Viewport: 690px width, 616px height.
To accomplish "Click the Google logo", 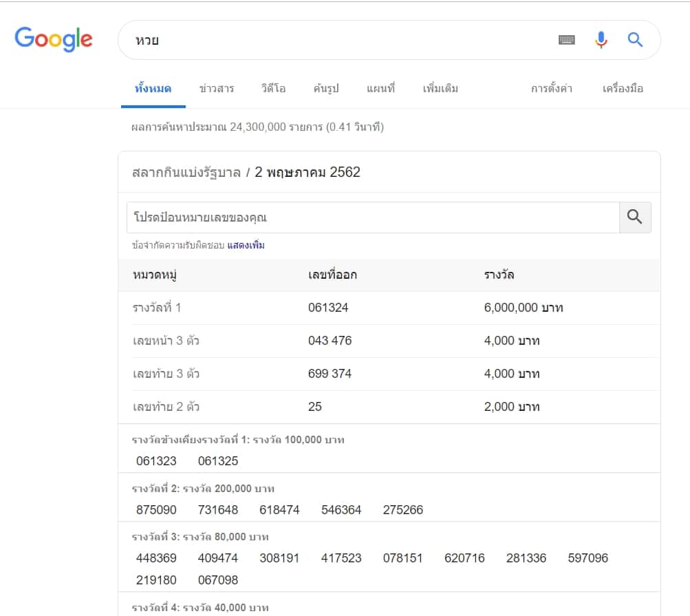I will click(x=54, y=39).
